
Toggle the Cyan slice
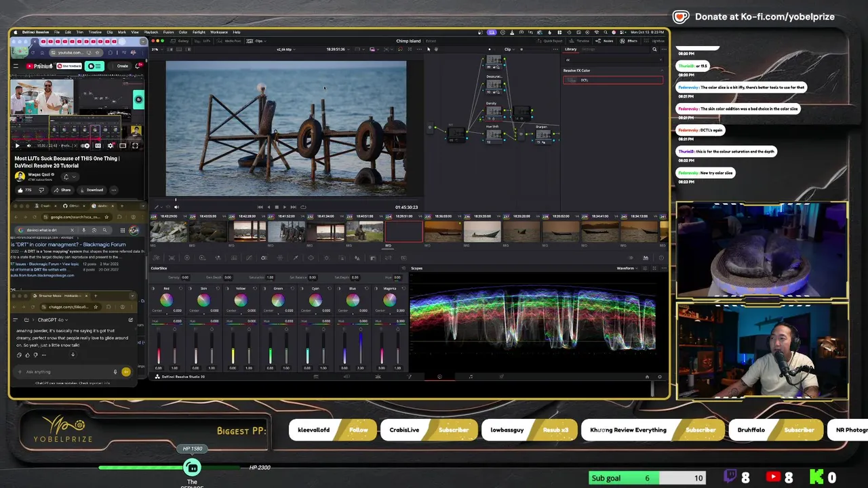click(302, 289)
